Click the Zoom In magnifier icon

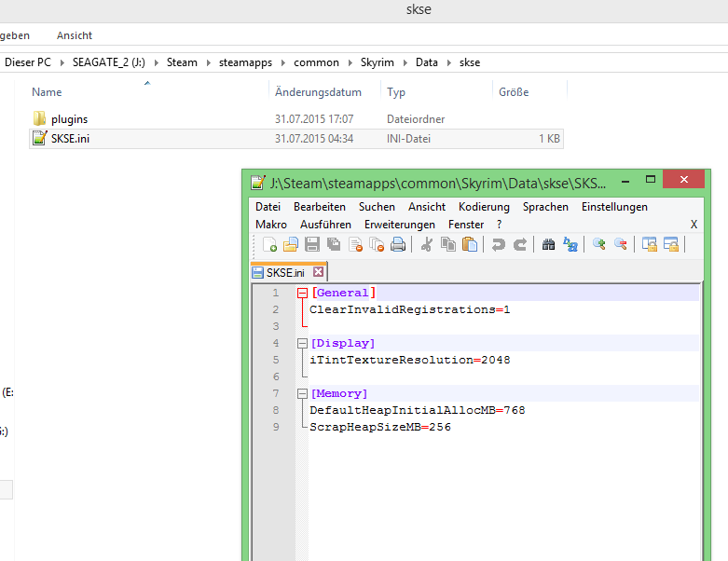[x=599, y=244]
